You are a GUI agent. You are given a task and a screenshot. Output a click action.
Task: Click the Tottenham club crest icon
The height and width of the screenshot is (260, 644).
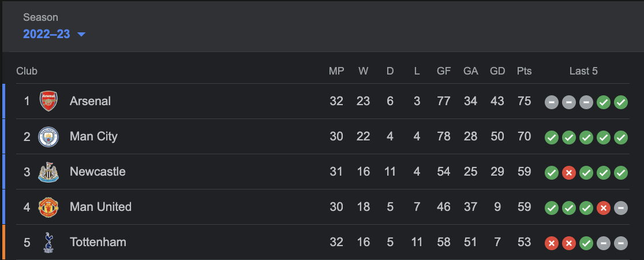(x=48, y=243)
